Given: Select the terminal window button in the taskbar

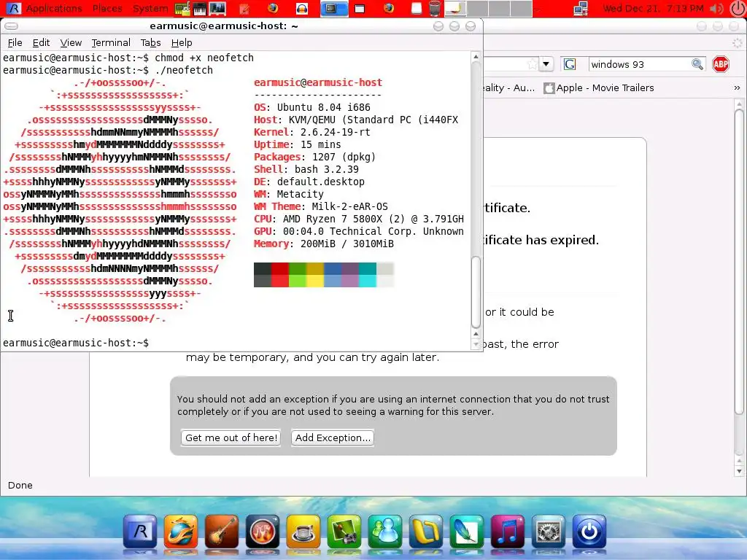Looking at the screenshot, I should click(333, 8).
